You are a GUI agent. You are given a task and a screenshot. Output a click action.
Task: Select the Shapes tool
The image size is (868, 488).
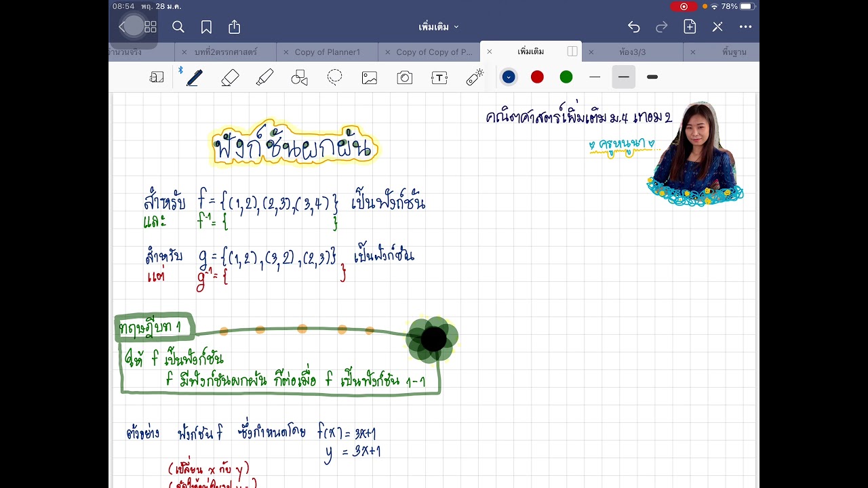pyautogui.click(x=300, y=77)
